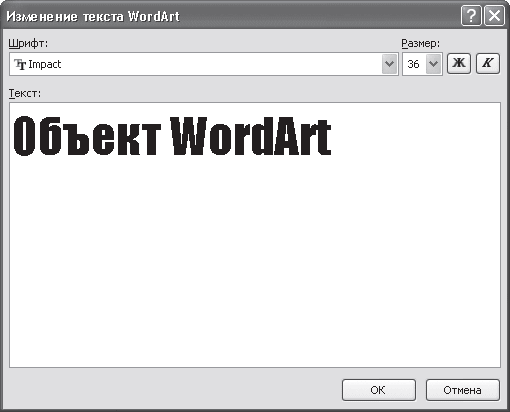Click the Размер label
510x412 pixels.
click(x=421, y=44)
